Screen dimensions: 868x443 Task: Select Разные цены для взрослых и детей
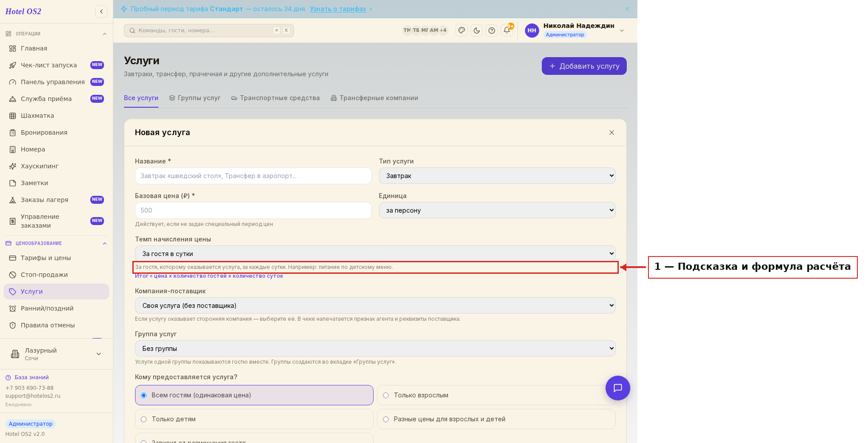point(496,419)
